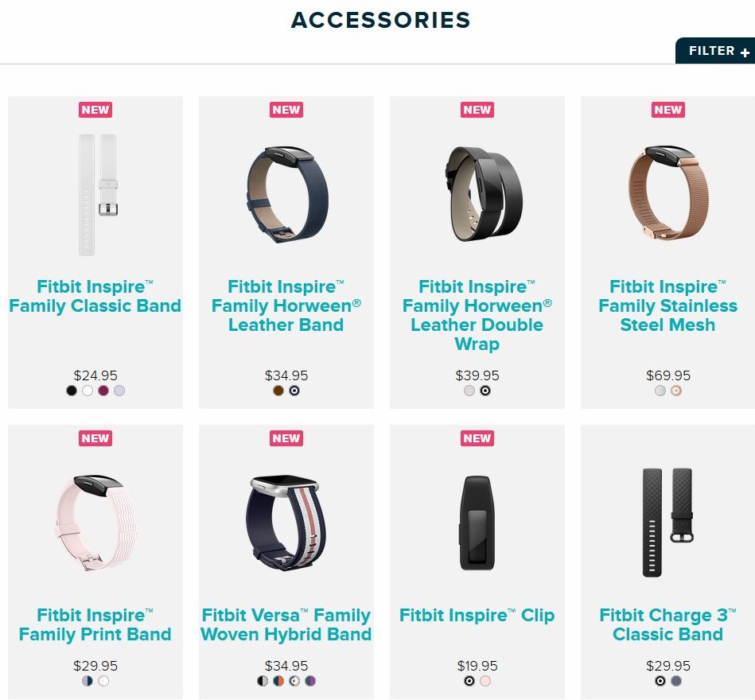Expand the FILTER panel
The height and width of the screenshot is (700, 755).
(x=715, y=51)
